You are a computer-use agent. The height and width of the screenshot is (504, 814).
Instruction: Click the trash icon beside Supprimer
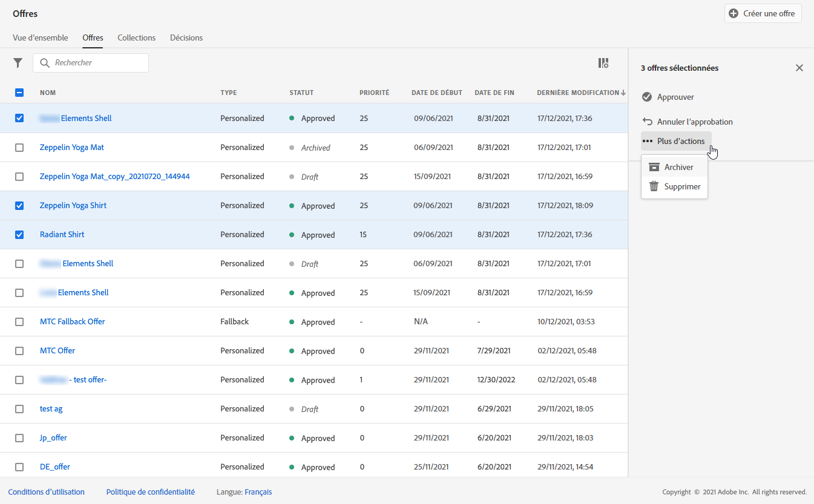[654, 186]
